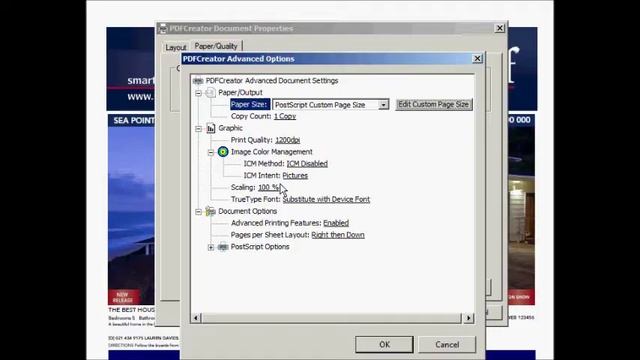
Task: Change TrueType Font Substitute with Device Font
Action: pyautogui.click(x=326, y=199)
